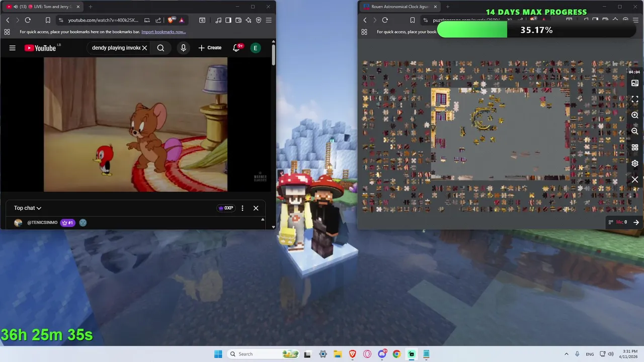The width and height of the screenshot is (644, 362).
Task: Expand the puzzle bottom panel arrow
Action: 636,222
